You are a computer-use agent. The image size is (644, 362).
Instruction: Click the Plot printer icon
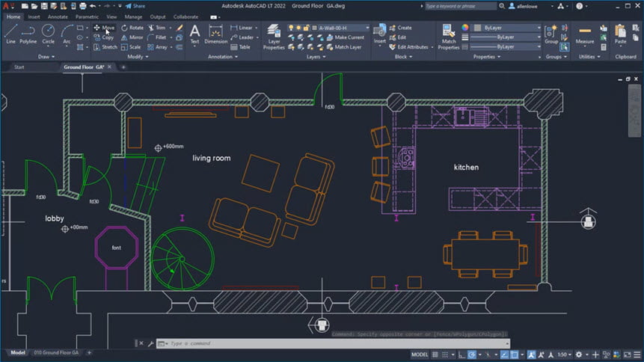pyautogui.click(x=83, y=6)
